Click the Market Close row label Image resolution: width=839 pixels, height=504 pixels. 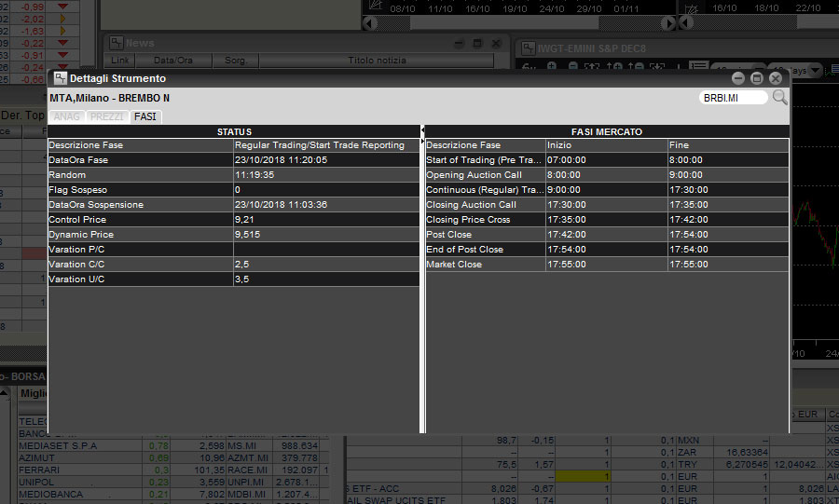(x=454, y=265)
